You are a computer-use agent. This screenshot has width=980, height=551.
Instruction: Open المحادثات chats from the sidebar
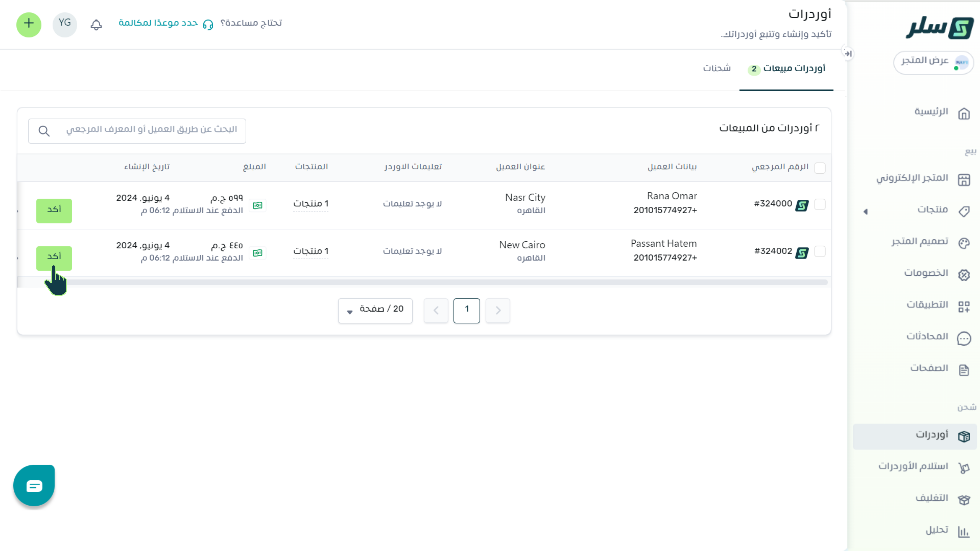coord(927,337)
